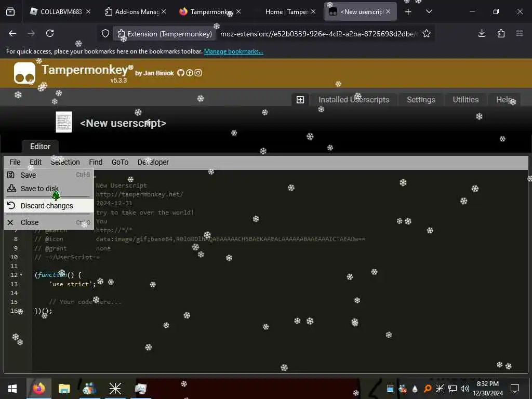Viewport: 532px width, 399px height.
Task: Close the Add-ons Manager tab
Action: tap(164, 11)
